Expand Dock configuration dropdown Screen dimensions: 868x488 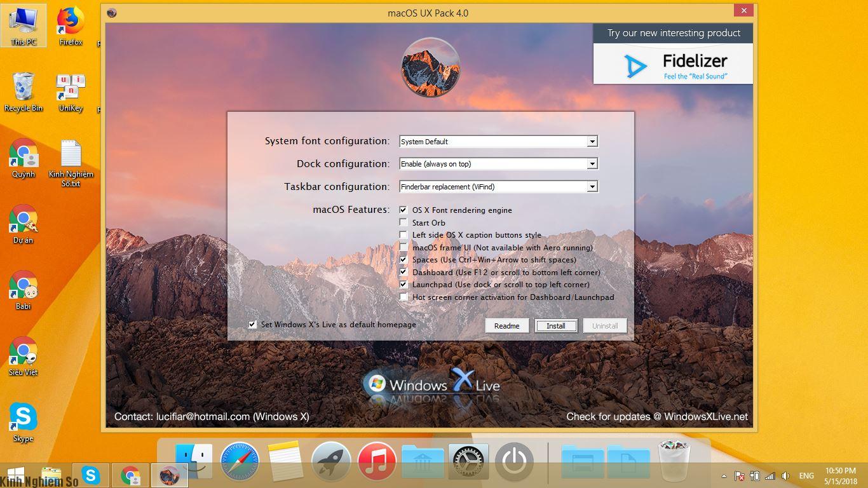[x=592, y=164]
